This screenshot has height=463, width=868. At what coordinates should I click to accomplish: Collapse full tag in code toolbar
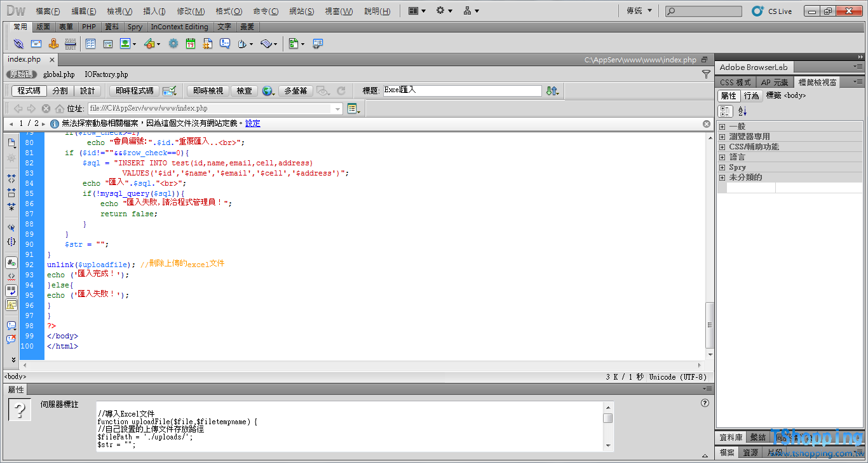pos(11,179)
